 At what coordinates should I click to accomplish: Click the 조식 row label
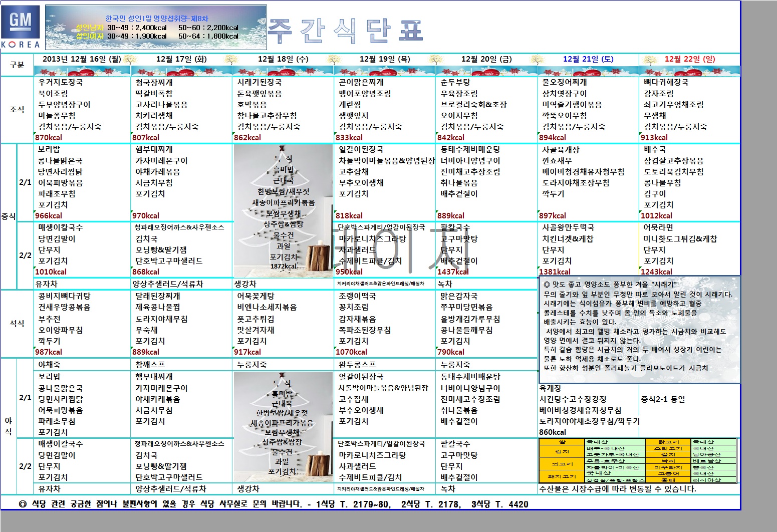pyautogui.click(x=17, y=110)
